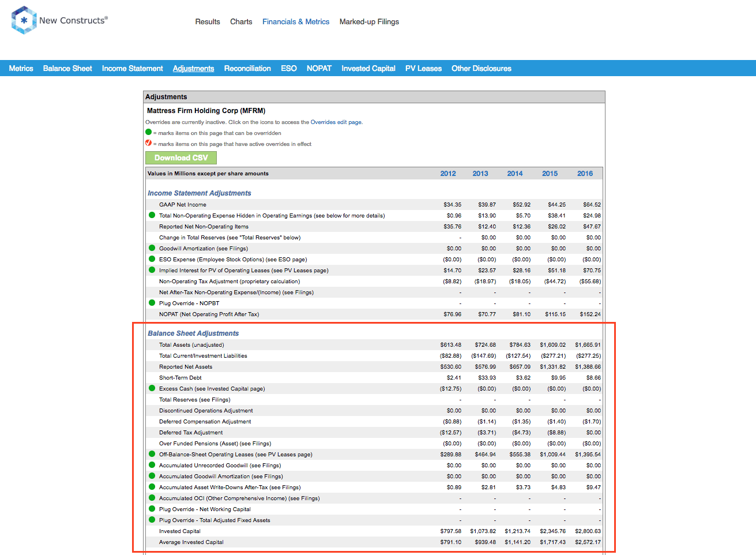Click the 2016 column header
Image resolution: width=756 pixels, height=555 pixels.
click(585, 174)
